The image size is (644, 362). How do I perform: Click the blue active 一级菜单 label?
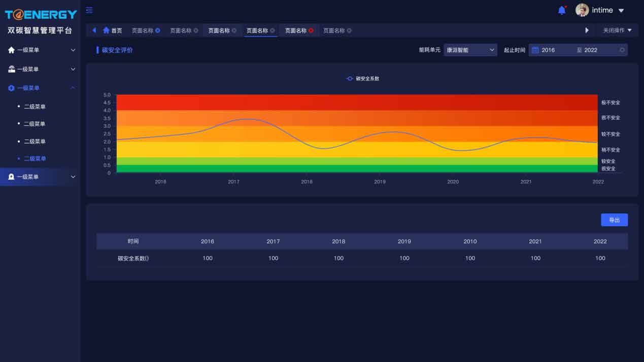coord(28,88)
